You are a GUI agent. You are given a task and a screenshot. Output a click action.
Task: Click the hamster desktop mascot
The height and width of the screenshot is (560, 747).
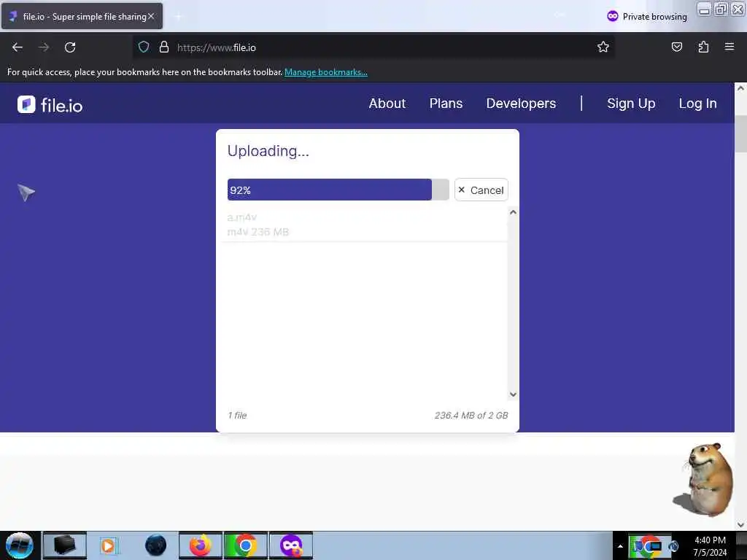coord(705,479)
